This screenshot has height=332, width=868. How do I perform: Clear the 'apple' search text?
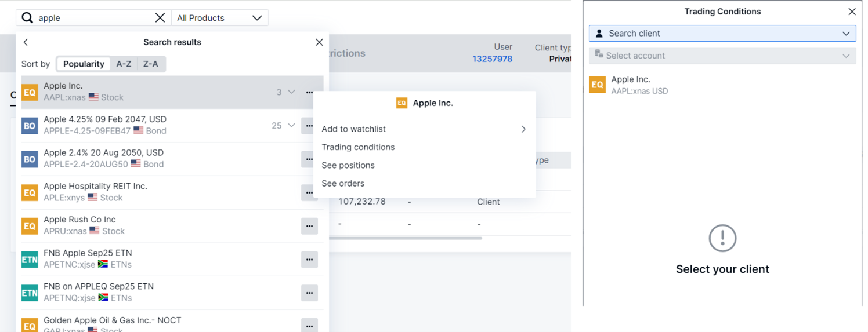[160, 18]
